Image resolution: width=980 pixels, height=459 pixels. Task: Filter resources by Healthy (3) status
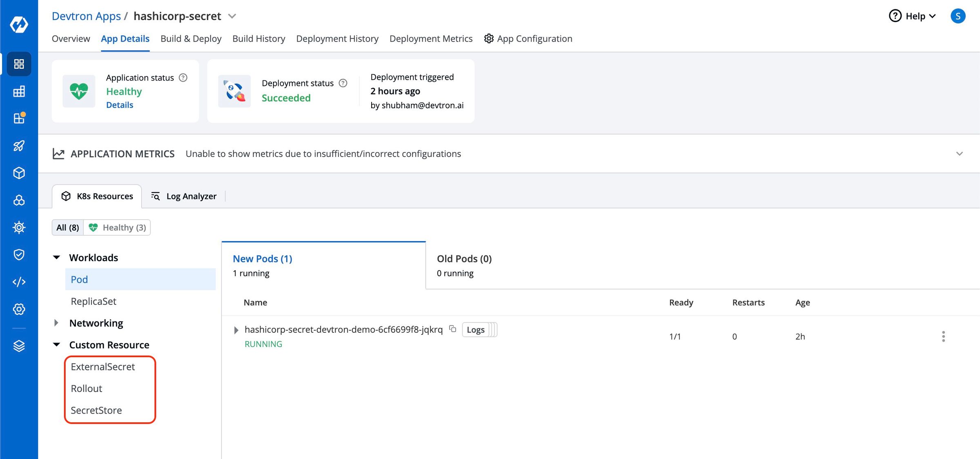point(117,227)
